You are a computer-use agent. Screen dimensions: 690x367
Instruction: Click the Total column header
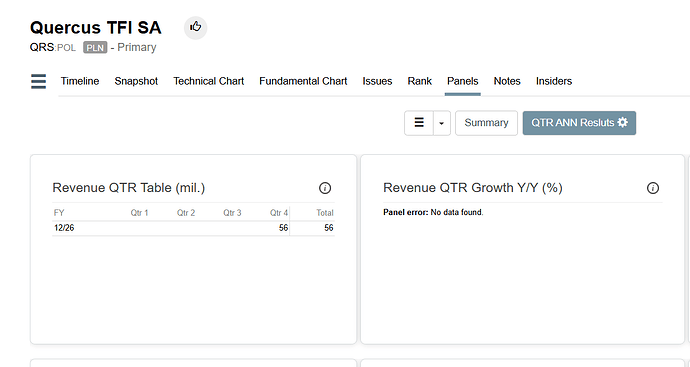(x=325, y=213)
